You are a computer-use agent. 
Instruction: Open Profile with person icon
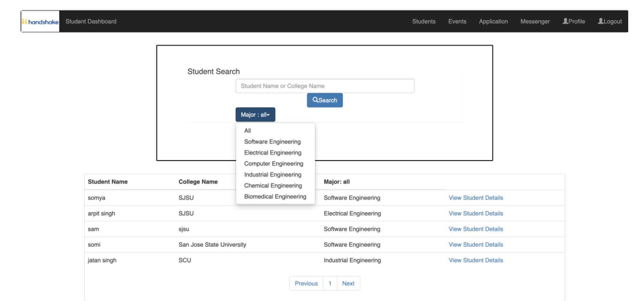(x=574, y=21)
